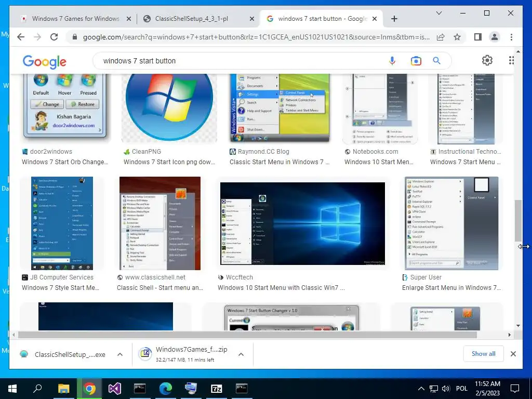Open Raymond.CC Blog Classic Start Menu result
The width and height of the screenshot is (532, 399).
coord(280,162)
